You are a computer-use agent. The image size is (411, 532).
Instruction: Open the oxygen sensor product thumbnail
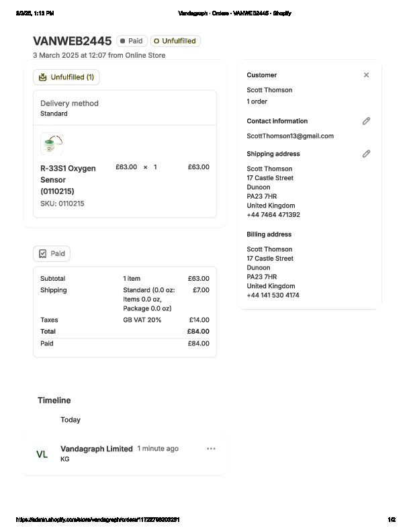pos(52,144)
